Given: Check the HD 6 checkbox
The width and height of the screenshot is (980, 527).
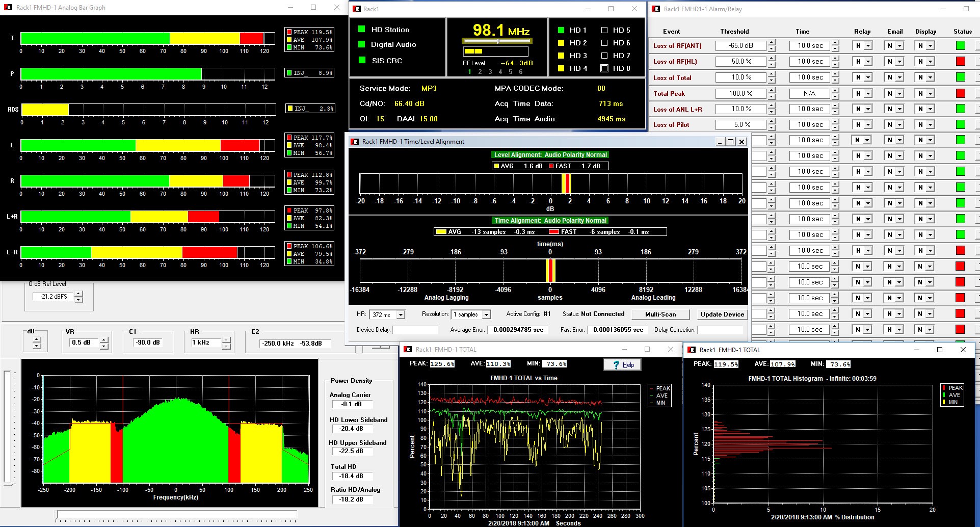Looking at the screenshot, I should [604, 43].
